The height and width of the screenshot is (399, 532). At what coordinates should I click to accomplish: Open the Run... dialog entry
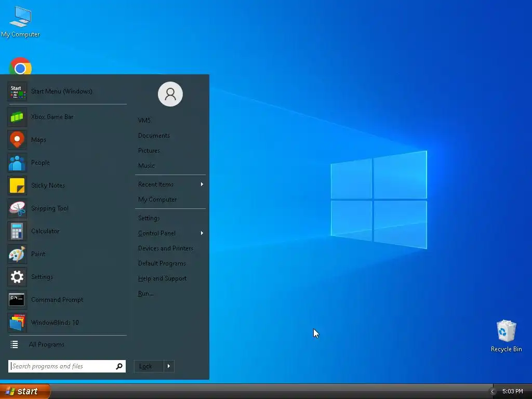145,294
